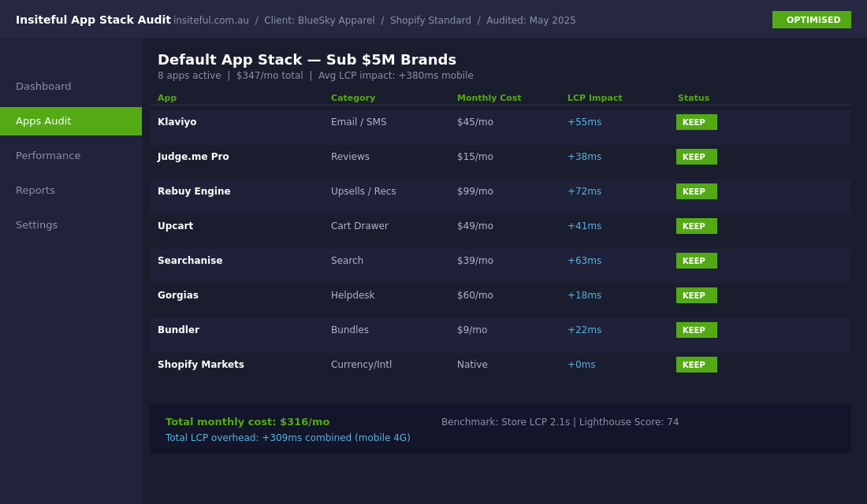The image size is (867, 504).
Task: Click the Email / SMS category cell
Action: pyautogui.click(x=359, y=122)
